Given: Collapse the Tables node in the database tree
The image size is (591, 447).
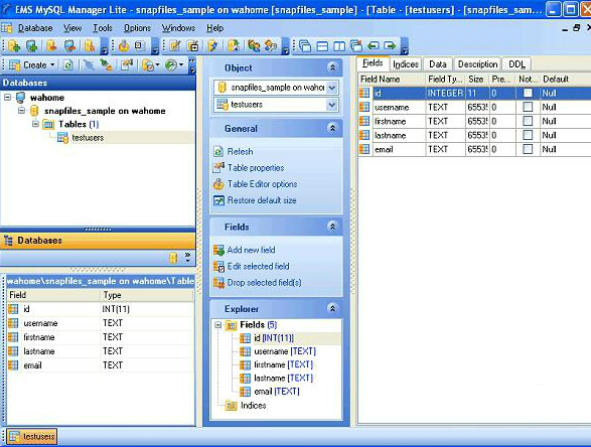Looking at the screenshot, I should pos(35,124).
